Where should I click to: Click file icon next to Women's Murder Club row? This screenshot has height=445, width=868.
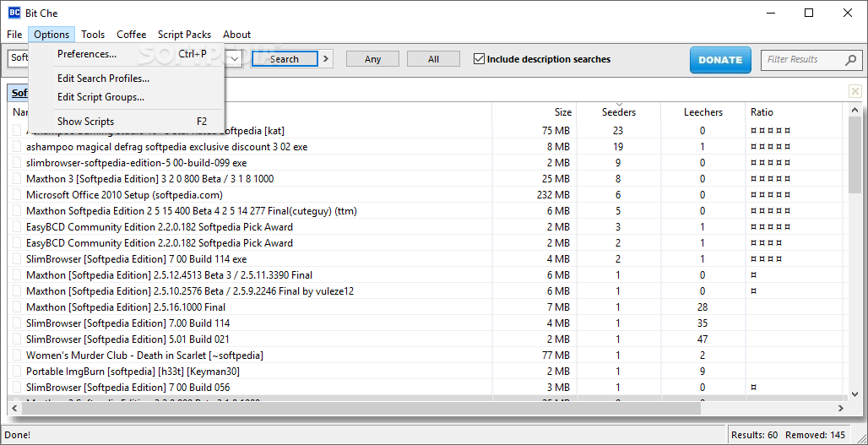click(17, 355)
